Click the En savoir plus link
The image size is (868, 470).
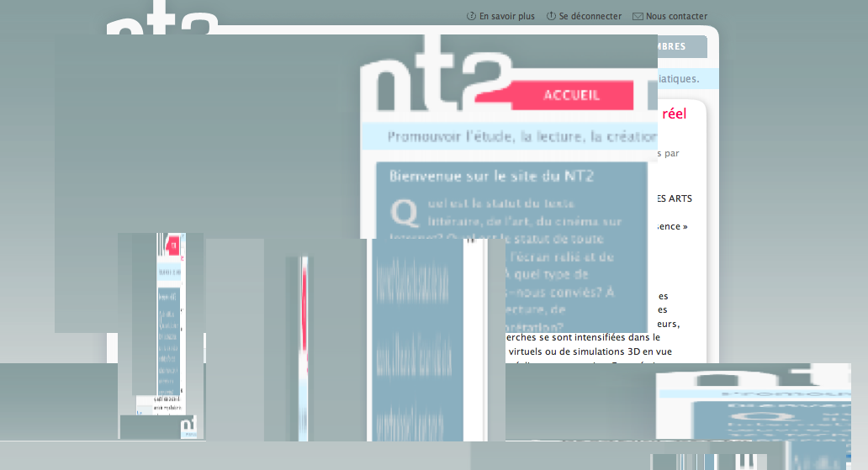coord(506,17)
